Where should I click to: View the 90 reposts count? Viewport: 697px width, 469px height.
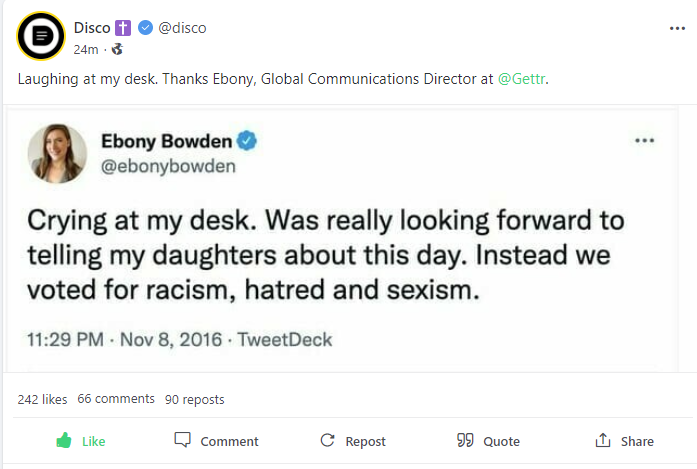point(195,399)
